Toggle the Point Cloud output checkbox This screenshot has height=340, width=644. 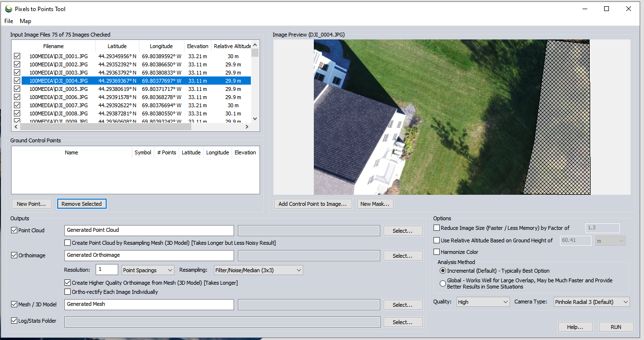[14, 230]
